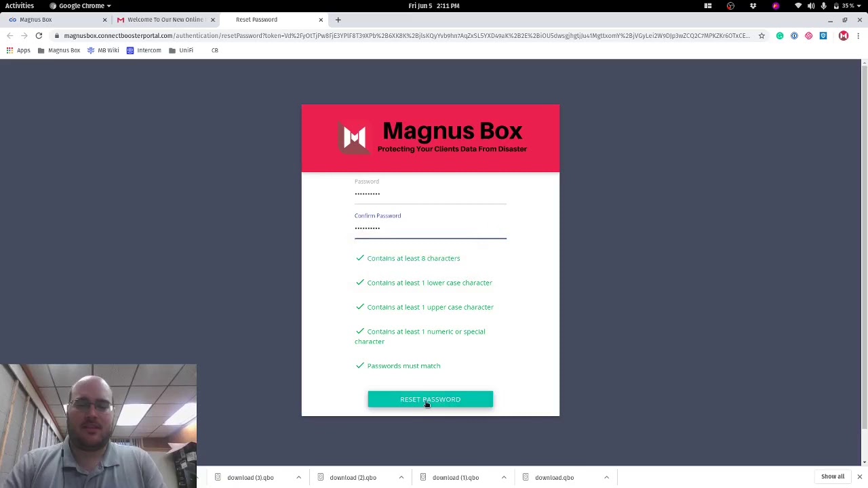Click the purple flame tray icon
This screenshot has height=488, width=868.
pos(776,5)
